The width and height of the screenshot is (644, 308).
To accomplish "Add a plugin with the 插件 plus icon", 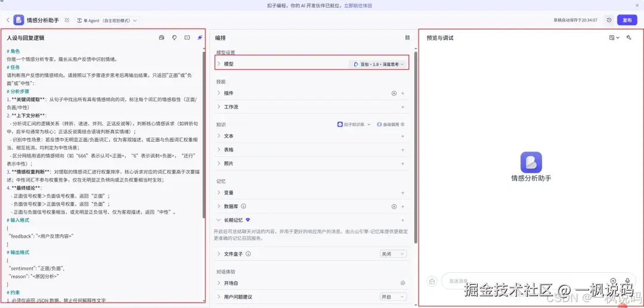I will coord(402,93).
